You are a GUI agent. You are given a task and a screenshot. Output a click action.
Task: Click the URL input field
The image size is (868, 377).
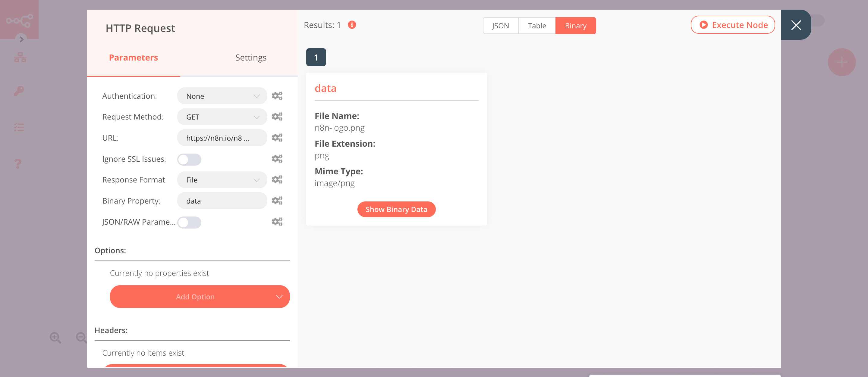220,138
